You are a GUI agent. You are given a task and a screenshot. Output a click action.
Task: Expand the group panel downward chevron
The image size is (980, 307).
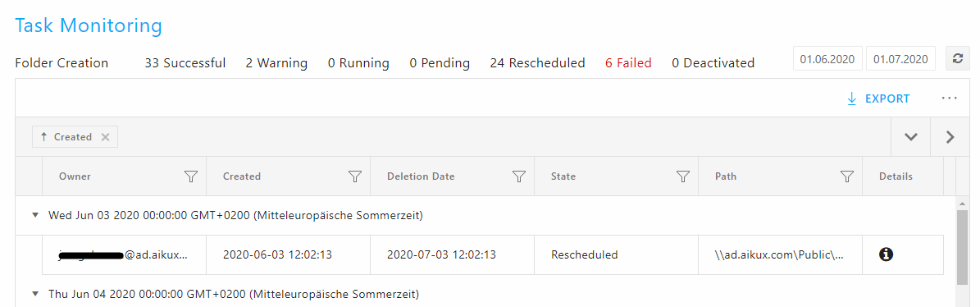[x=910, y=137]
